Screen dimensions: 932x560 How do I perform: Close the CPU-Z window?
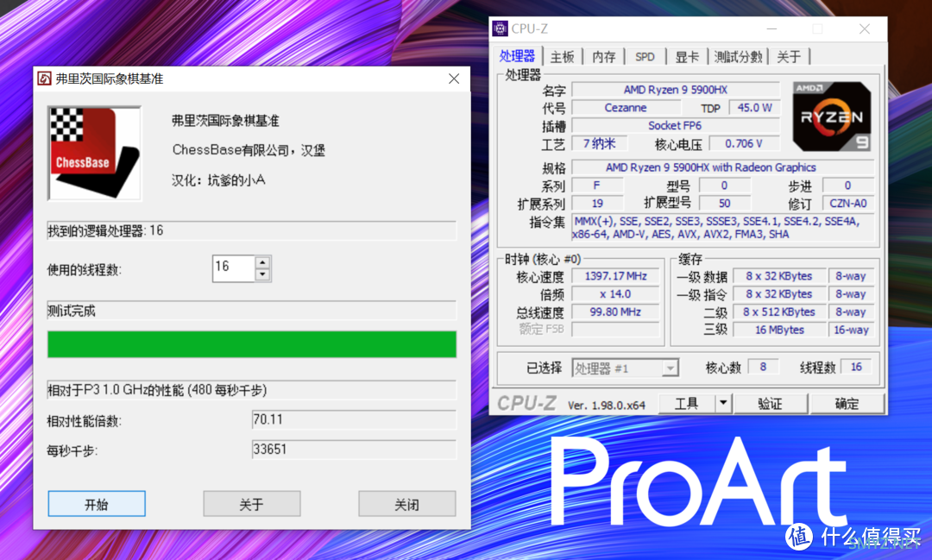(x=864, y=28)
